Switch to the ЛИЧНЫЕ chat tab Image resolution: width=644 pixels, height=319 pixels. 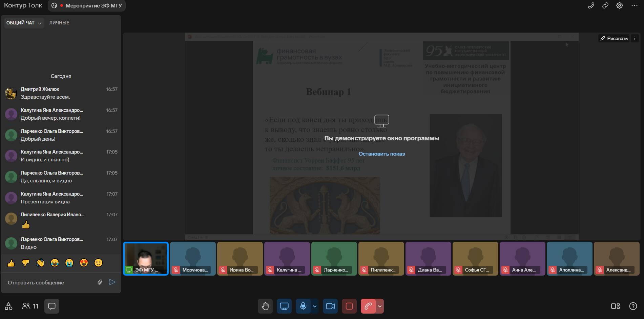(x=59, y=23)
